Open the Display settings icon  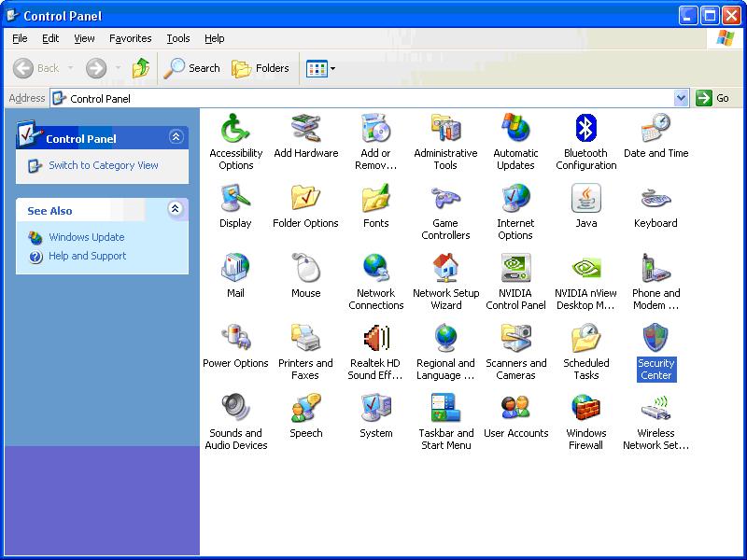(235, 205)
